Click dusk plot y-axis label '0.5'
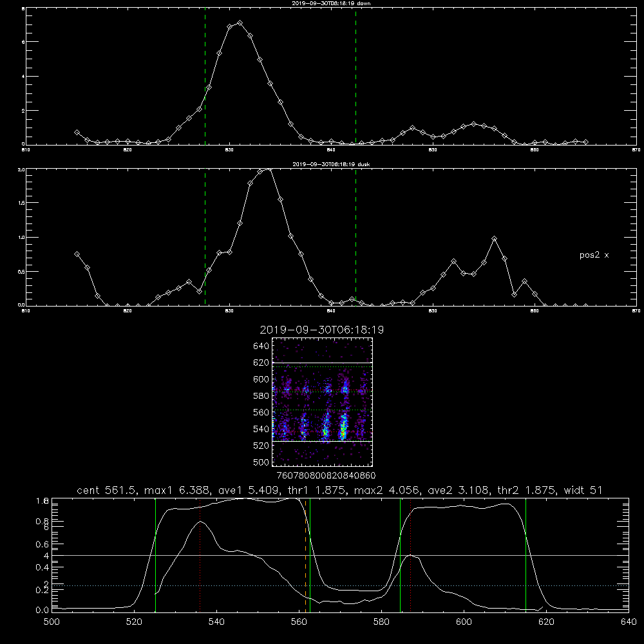Image resolution: width=644 pixels, height=644 pixels. tap(22, 272)
